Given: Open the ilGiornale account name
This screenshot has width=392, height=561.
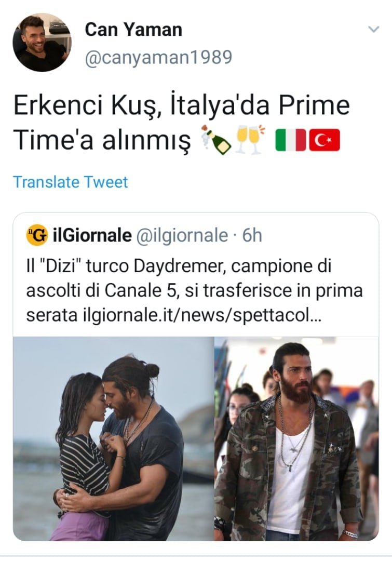Looking at the screenshot, I should [92, 236].
